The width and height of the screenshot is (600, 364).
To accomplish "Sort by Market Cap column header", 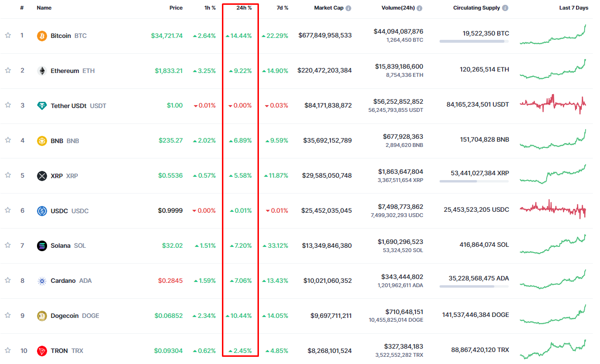I will [x=329, y=8].
